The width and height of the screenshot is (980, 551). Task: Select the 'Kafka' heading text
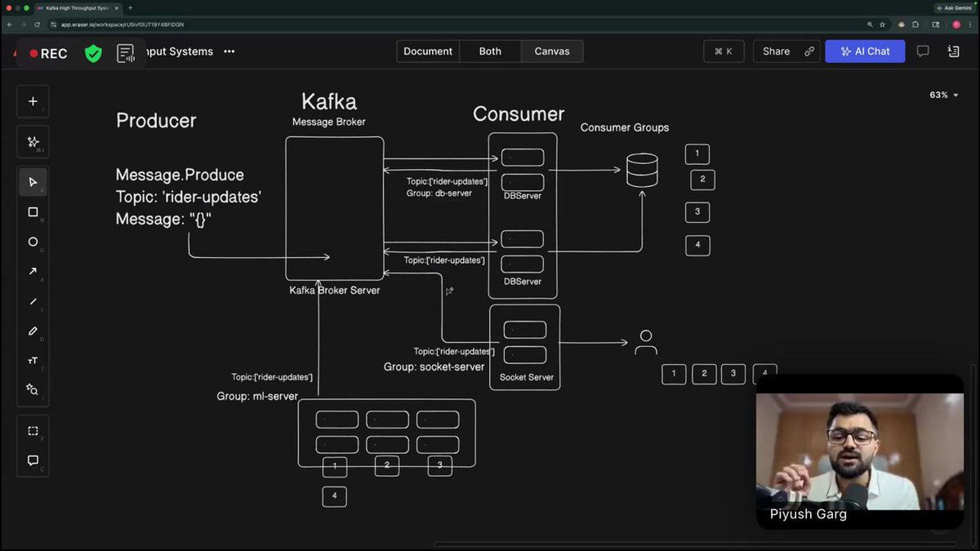[x=329, y=102]
